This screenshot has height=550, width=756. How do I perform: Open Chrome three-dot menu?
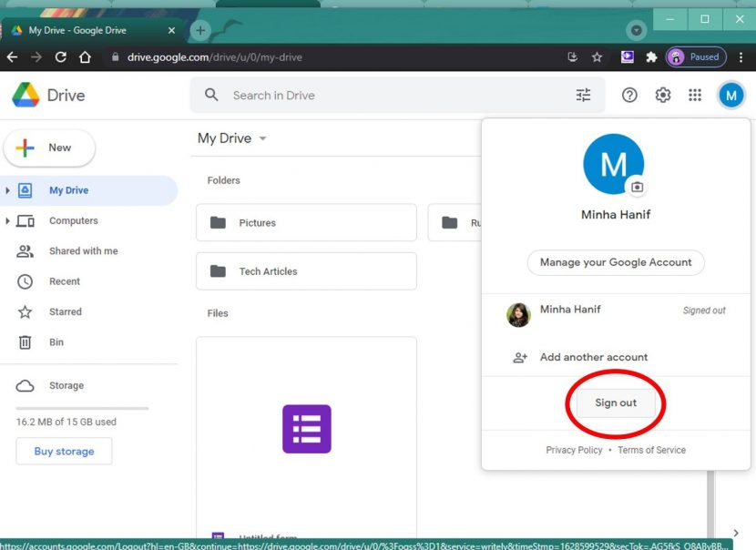(741, 56)
